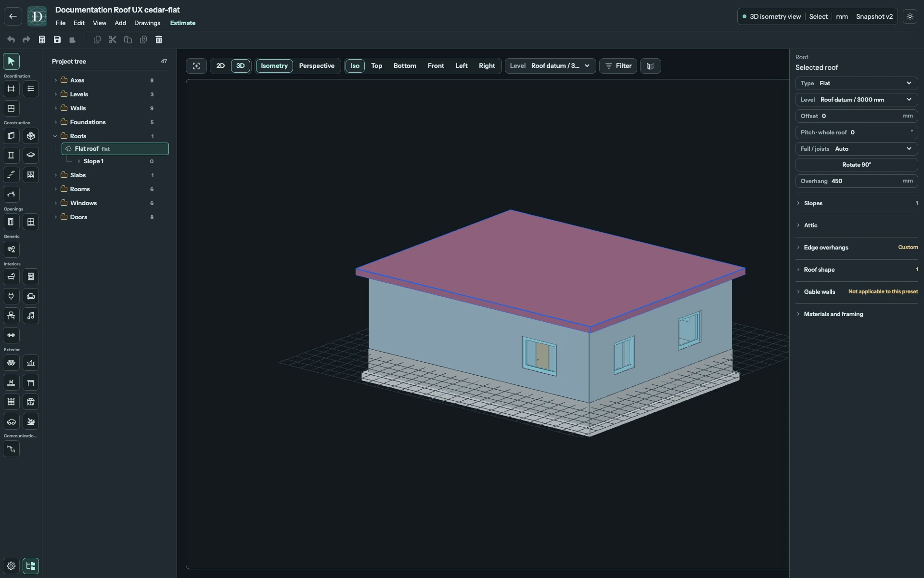Screen dimensions: 924x578
Task: Select the window tool under Openings
Action: coord(31,222)
